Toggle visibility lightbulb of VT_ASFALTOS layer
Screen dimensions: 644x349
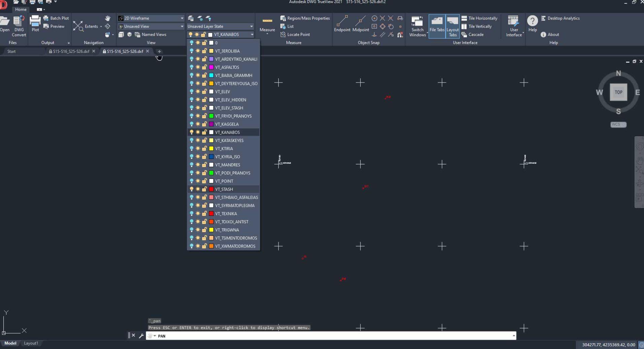[192, 67]
